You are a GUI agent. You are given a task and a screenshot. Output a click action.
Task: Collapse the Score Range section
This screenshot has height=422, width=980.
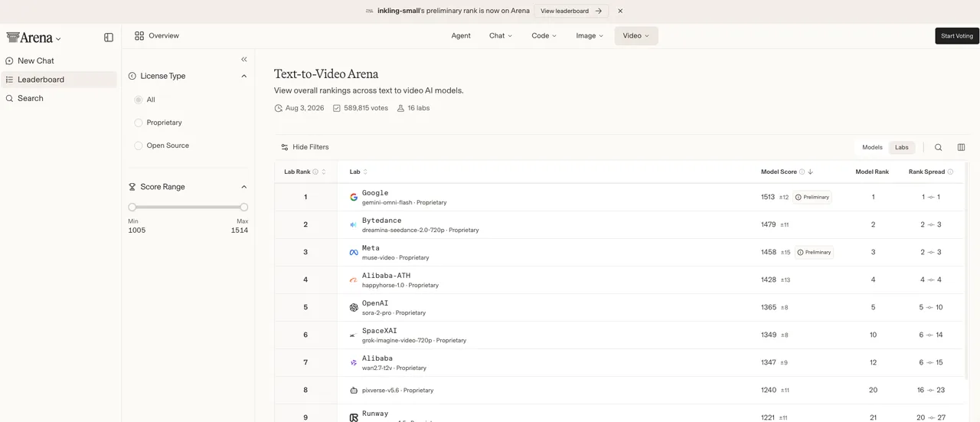[244, 187]
